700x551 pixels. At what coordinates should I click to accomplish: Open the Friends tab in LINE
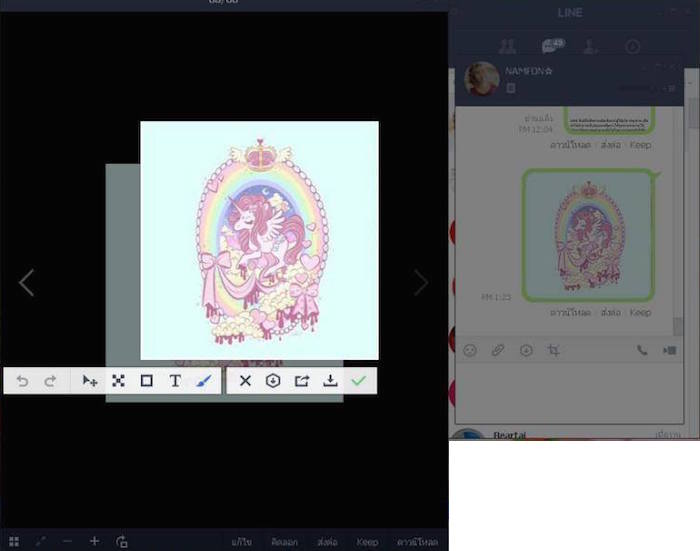point(508,46)
